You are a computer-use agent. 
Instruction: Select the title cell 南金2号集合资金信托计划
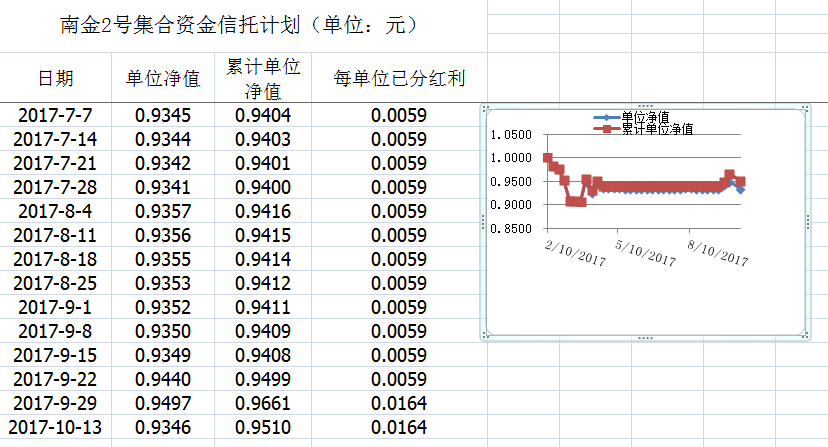tap(240, 25)
